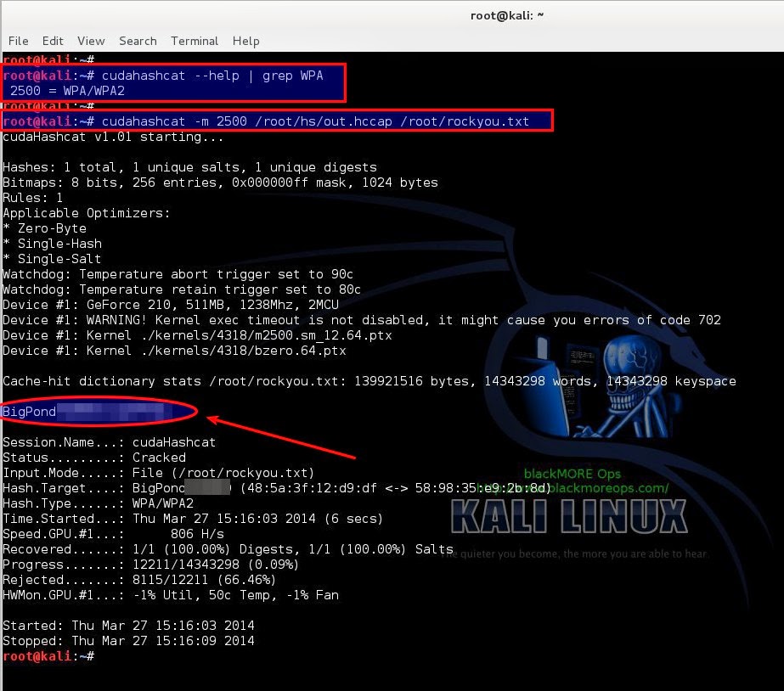This screenshot has width=784, height=691.
Task: Click the 'Bitmaps: 8 bits' line
Action: point(221,183)
